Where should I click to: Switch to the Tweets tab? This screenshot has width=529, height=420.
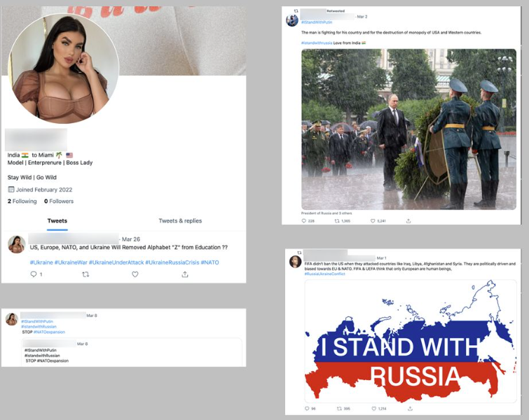pyautogui.click(x=57, y=220)
